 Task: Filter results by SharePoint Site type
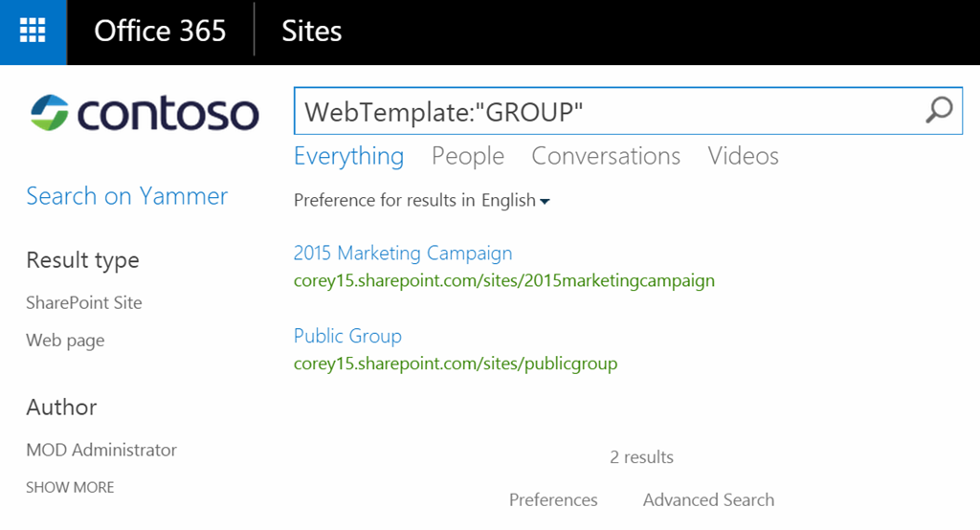click(84, 303)
